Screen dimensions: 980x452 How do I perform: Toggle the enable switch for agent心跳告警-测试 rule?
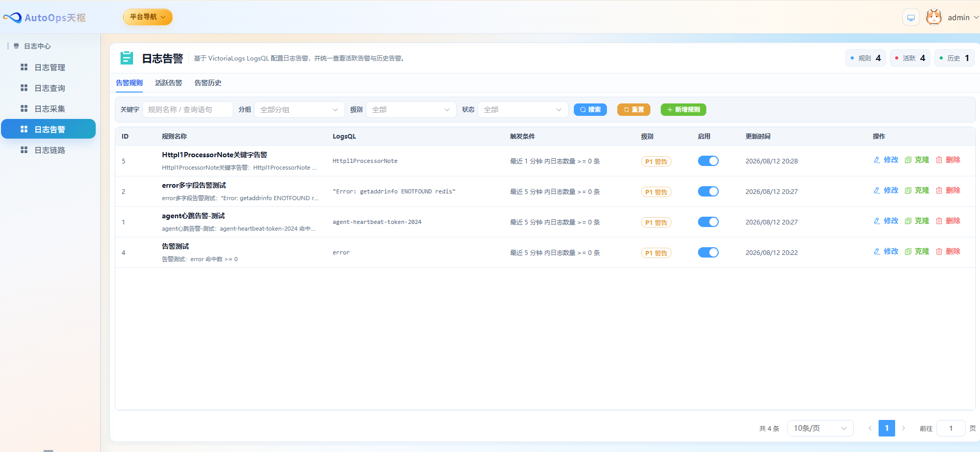pos(708,222)
